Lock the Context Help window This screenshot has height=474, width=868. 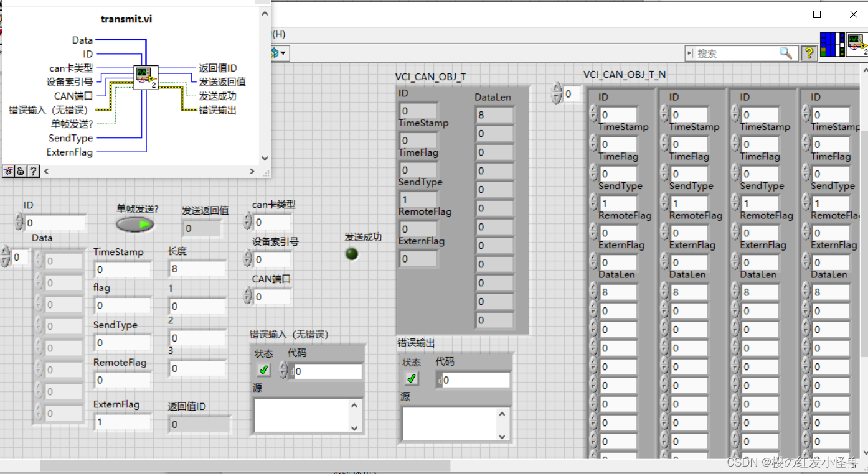pos(21,171)
